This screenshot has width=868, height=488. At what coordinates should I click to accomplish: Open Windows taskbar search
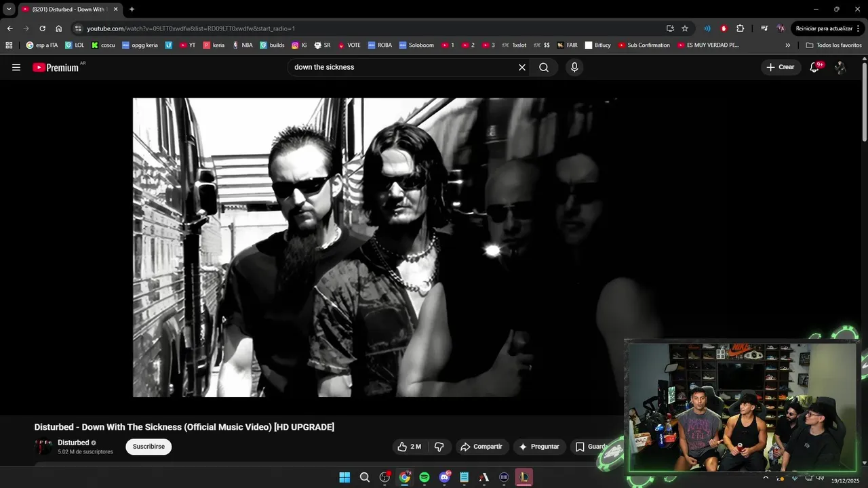(x=365, y=477)
